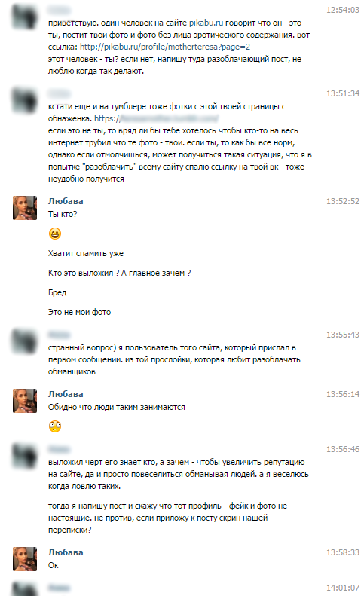Screen dimensions: 364x596
Task: Click Любава's avatar next to "Ты кто?"
Action: 25,208
